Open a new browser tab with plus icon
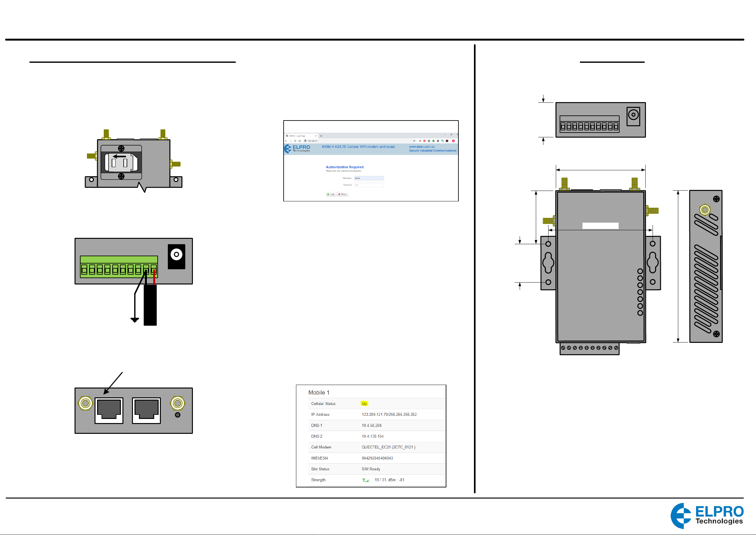The width and height of the screenshot is (756, 535). pyautogui.click(x=321, y=136)
